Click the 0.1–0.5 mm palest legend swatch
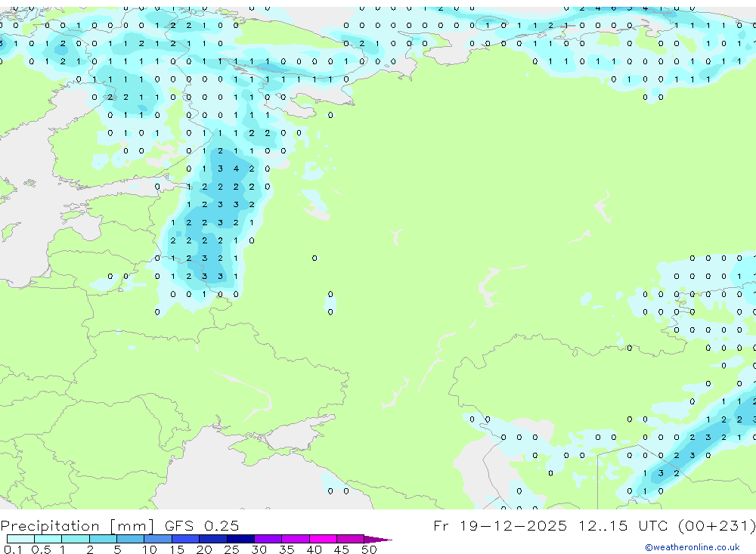This screenshot has height=554, width=756. pos(20,539)
